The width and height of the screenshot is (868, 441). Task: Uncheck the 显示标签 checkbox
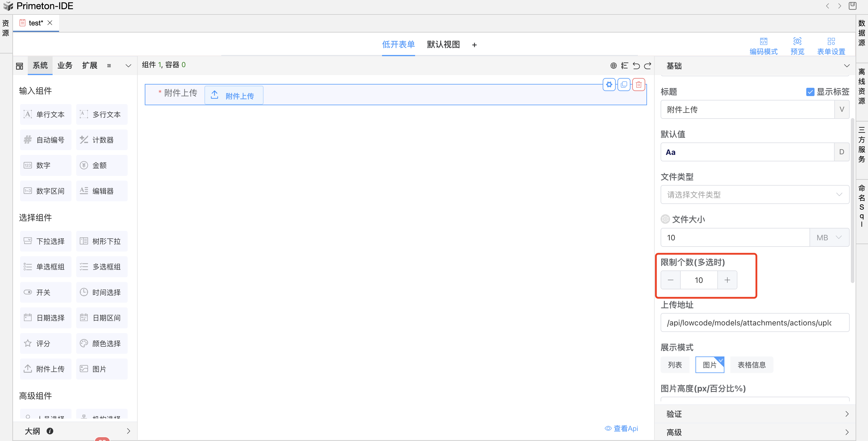point(810,92)
